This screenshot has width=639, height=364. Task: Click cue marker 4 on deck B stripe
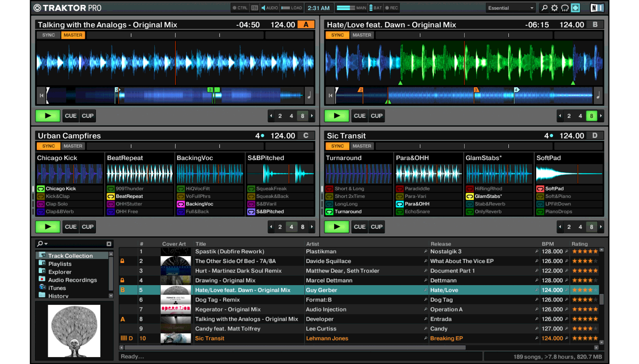516,90
